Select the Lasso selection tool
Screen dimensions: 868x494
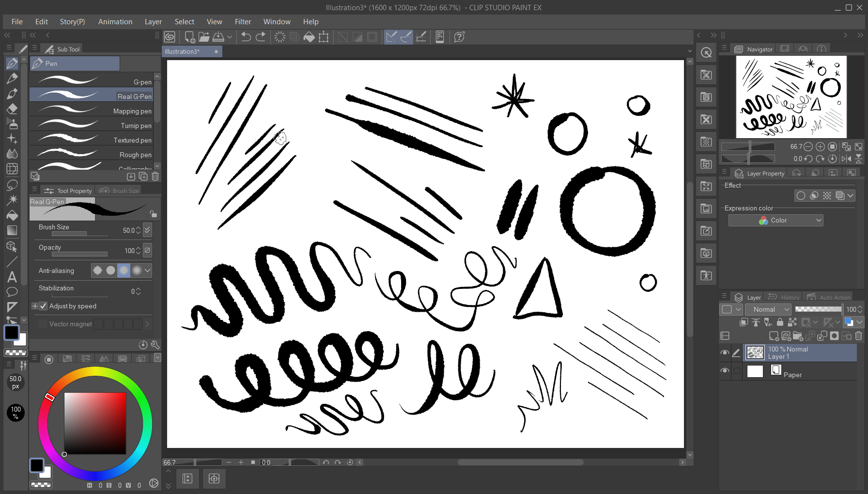pos(12,184)
